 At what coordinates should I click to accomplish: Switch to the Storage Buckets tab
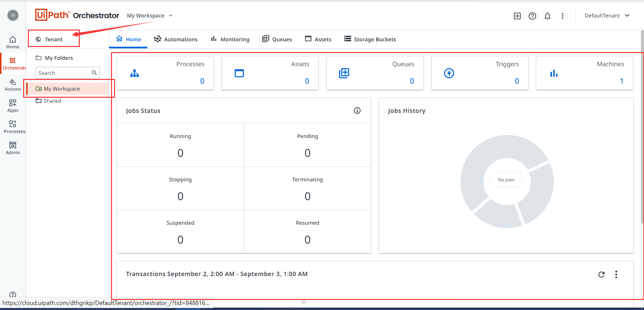370,39
